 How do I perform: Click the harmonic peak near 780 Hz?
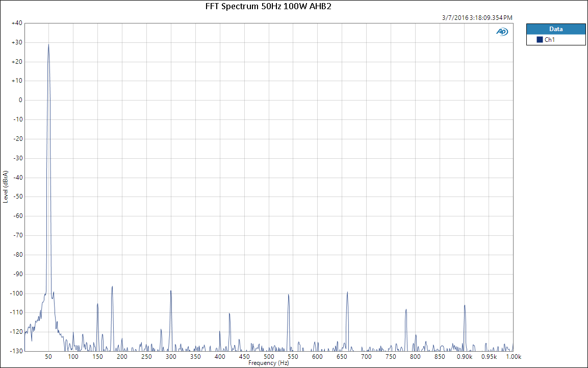tap(406, 310)
